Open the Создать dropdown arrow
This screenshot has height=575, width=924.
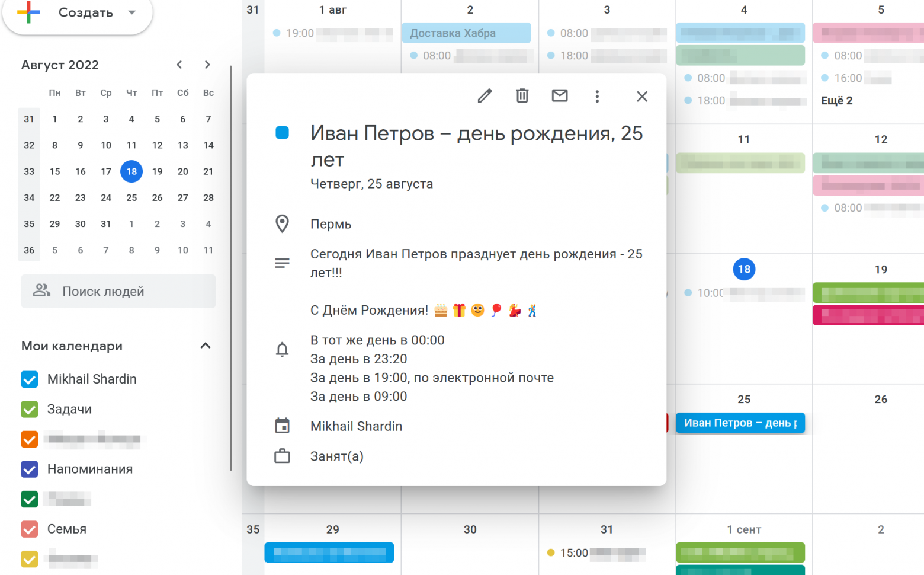[x=132, y=12]
